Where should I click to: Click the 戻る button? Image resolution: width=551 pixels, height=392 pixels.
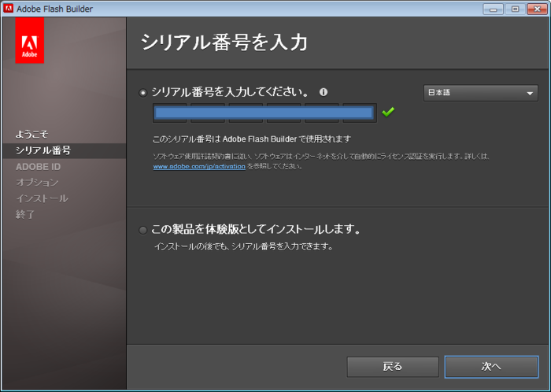click(x=393, y=367)
